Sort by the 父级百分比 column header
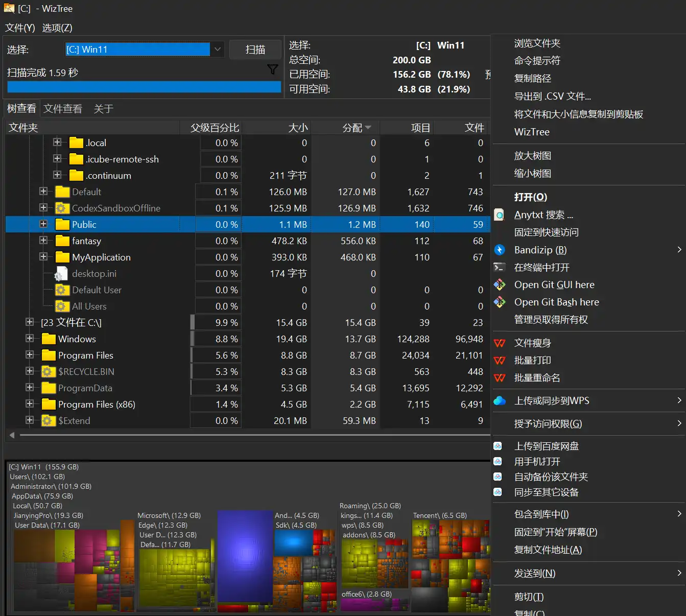This screenshot has height=616, width=686. click(x=210, y=128)
